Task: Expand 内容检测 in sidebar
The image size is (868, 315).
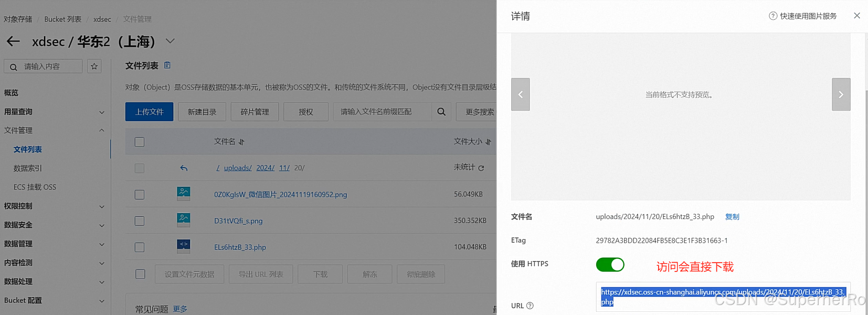Action: [x=102, y=263]
